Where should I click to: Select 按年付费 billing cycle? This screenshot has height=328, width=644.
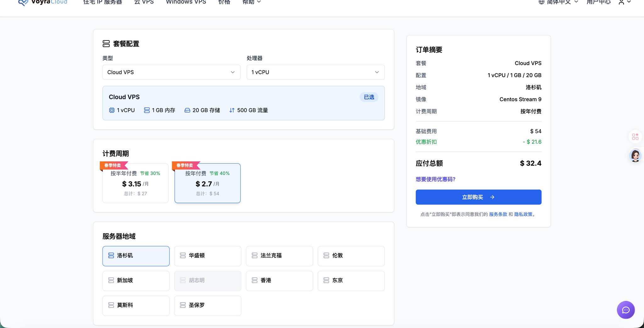208,183
